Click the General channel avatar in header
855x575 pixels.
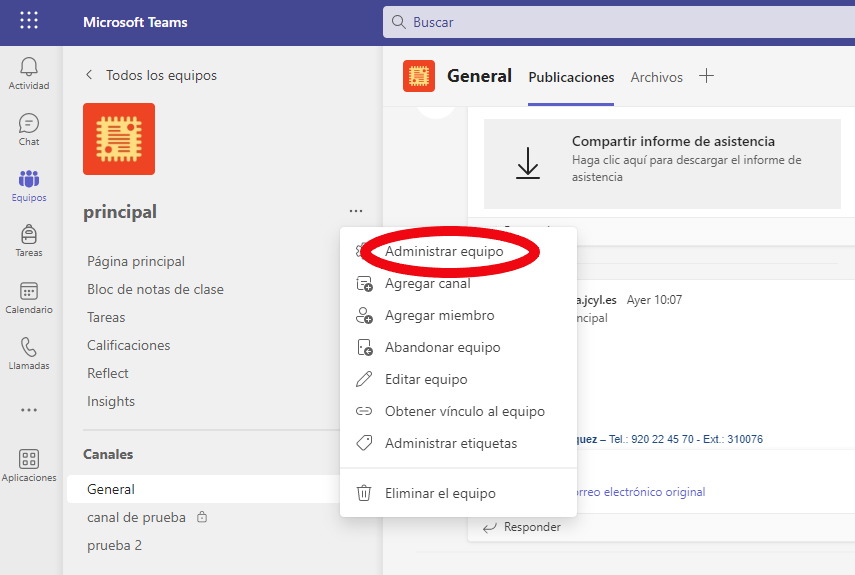pyautogui.click(x=419, y=76)
